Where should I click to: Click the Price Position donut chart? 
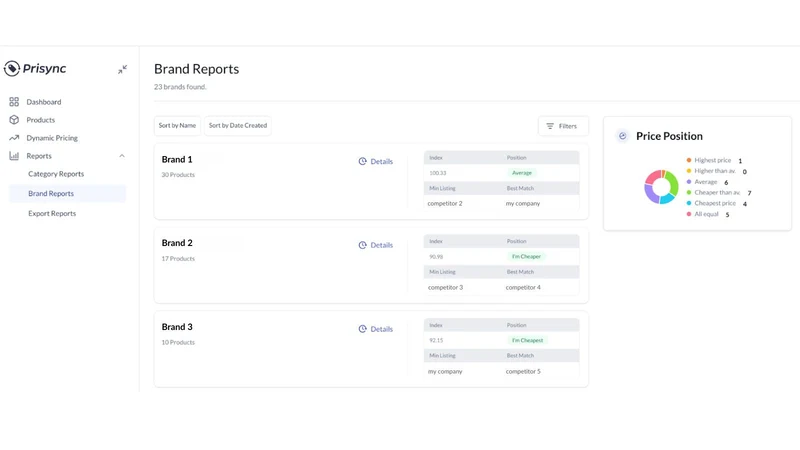(661, 187)
